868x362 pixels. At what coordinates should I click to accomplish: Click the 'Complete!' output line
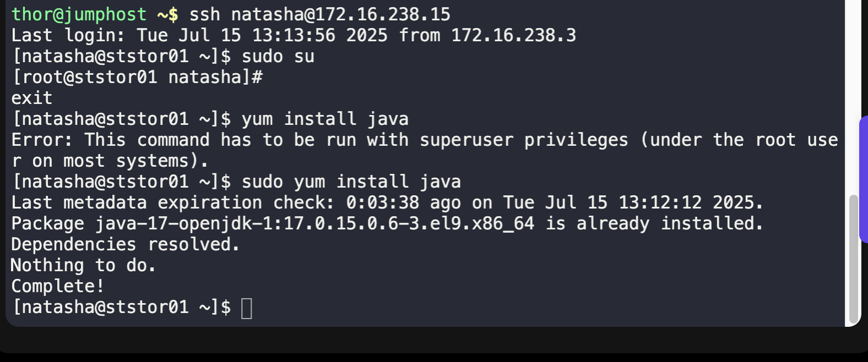[58, 286]
